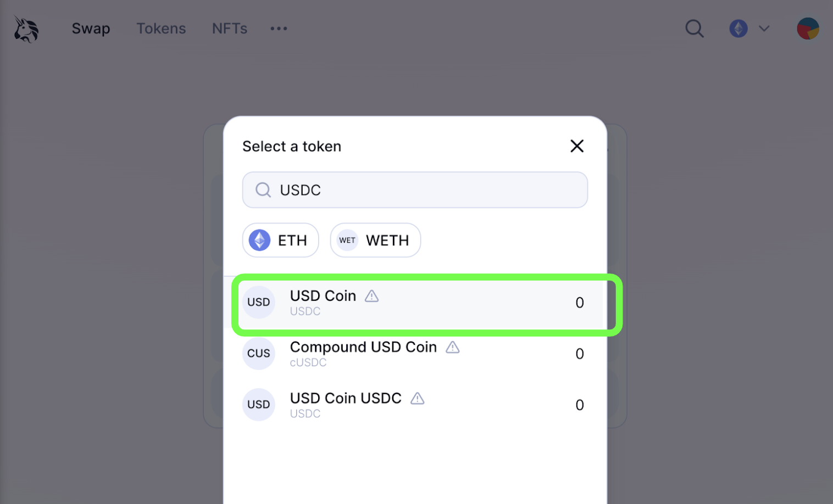The image size is (833, 504).
Task: Click the magnifier icon inside token search box
Action: pyautogui.click(x=263, y=190)
